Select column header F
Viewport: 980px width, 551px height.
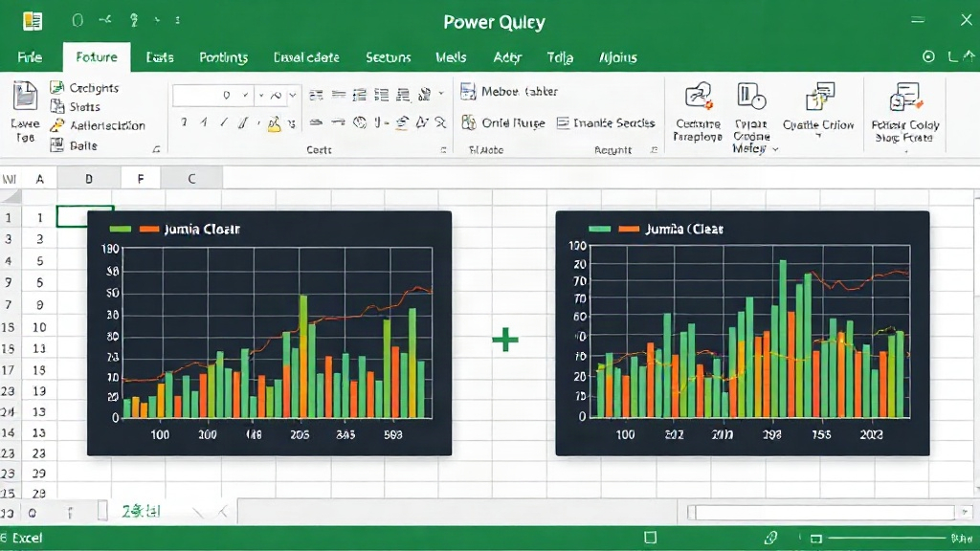(x=141, y=179)
